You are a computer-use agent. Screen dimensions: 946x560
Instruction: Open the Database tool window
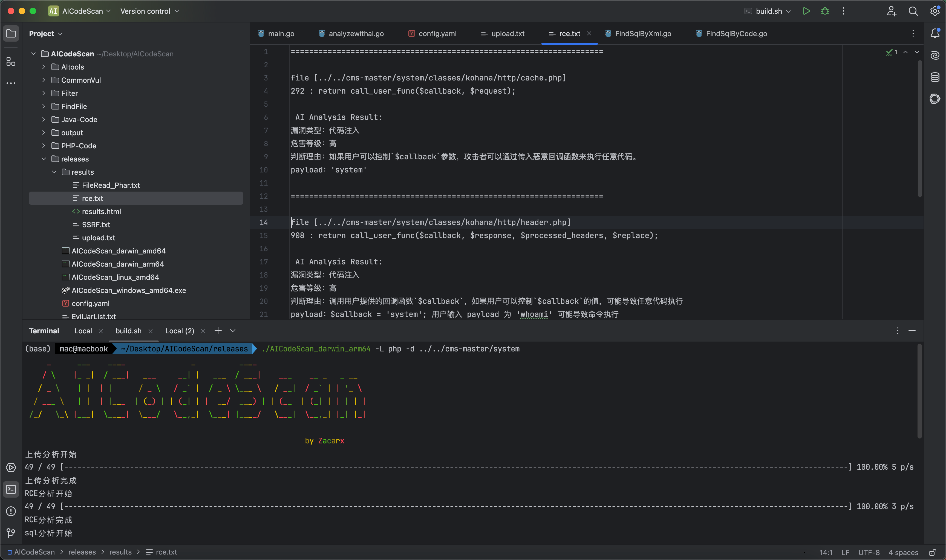tap(935, 77)
